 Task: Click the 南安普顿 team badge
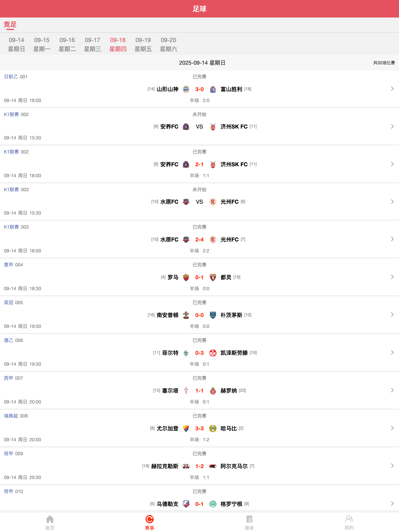click(x=186, y=315)
